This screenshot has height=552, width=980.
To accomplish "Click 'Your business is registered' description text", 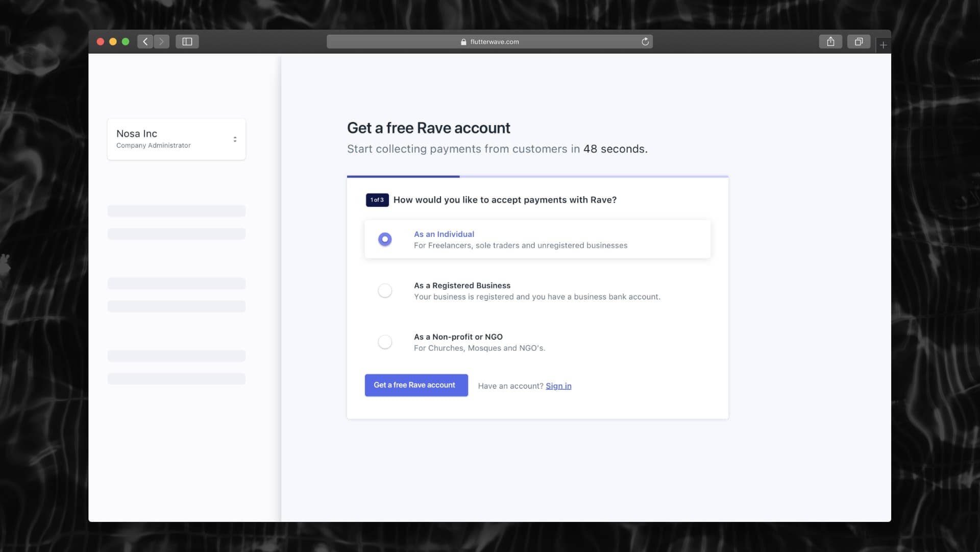I will tap(537, 297).
